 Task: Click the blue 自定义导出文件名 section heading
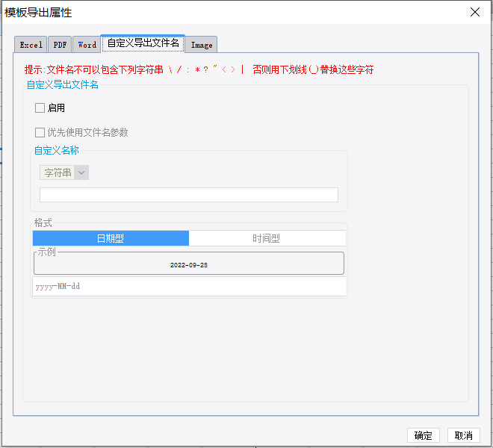[x=63, y=85]
